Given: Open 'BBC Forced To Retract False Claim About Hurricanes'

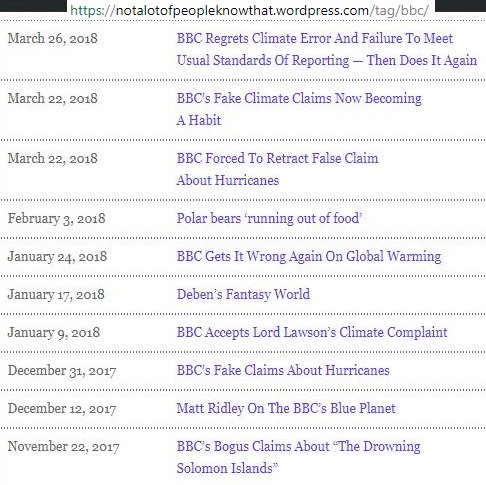Looking at the screenshot, I should (x=277, y=169).
